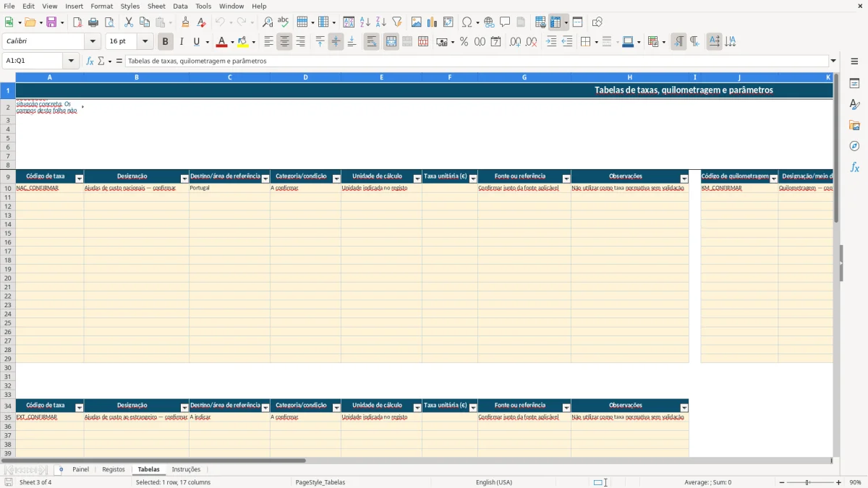Insert special character omega icon
868x488 pixels.
pyautogui.click(x=467, y=22)
